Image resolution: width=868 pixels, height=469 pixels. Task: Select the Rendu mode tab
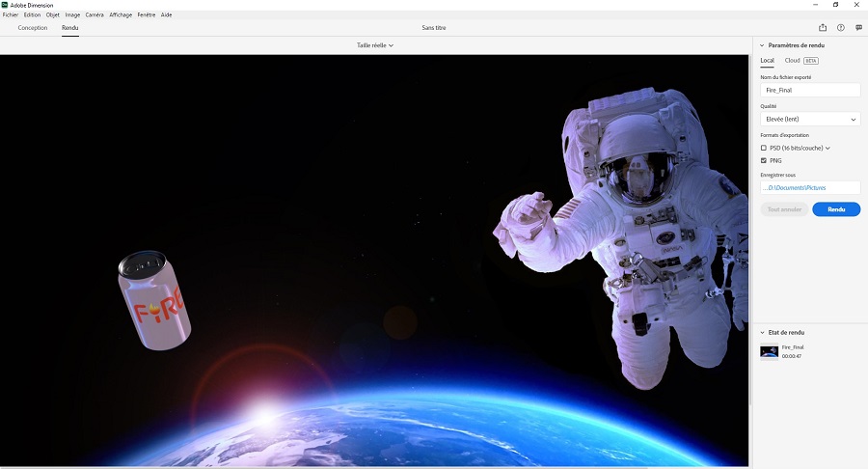[x=69, y=28]
